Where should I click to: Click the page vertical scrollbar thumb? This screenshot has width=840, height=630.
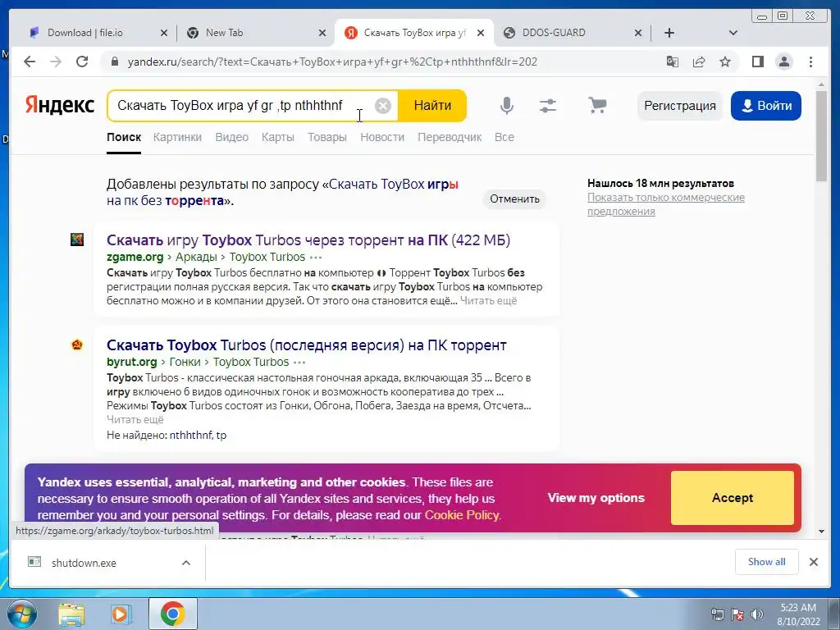pyautogui.click(x=821, y=137)
